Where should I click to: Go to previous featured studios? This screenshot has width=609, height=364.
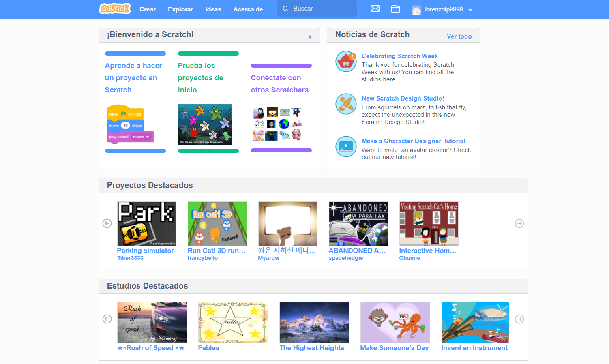(x=107, y=319)
